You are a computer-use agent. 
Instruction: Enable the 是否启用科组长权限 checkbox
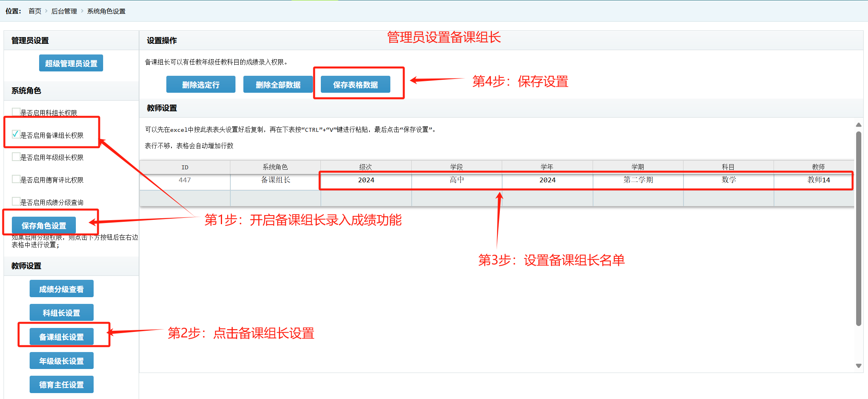[x=16, y=112]
